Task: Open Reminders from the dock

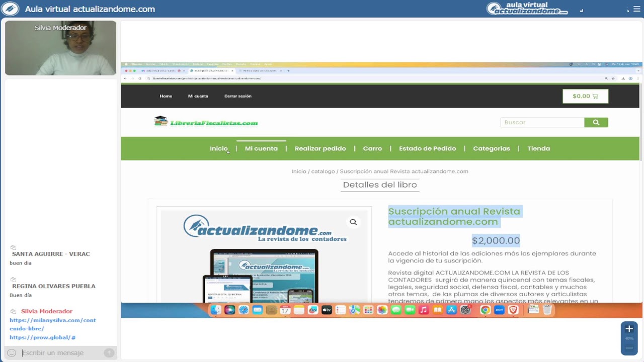Action: click(x=341, y=310)
